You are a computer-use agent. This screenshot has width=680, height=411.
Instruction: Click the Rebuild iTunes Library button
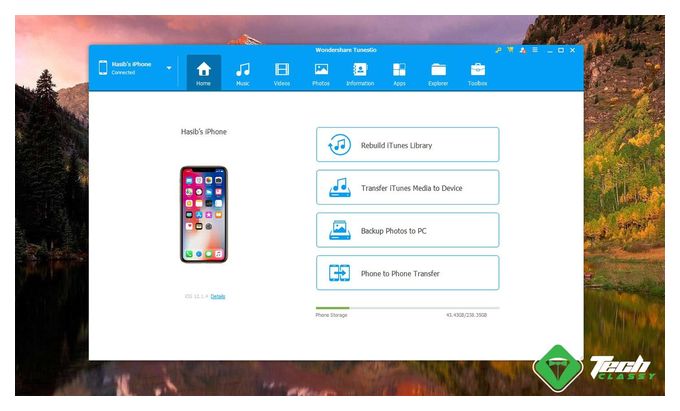pyautogui.click(x=408, y=145)
